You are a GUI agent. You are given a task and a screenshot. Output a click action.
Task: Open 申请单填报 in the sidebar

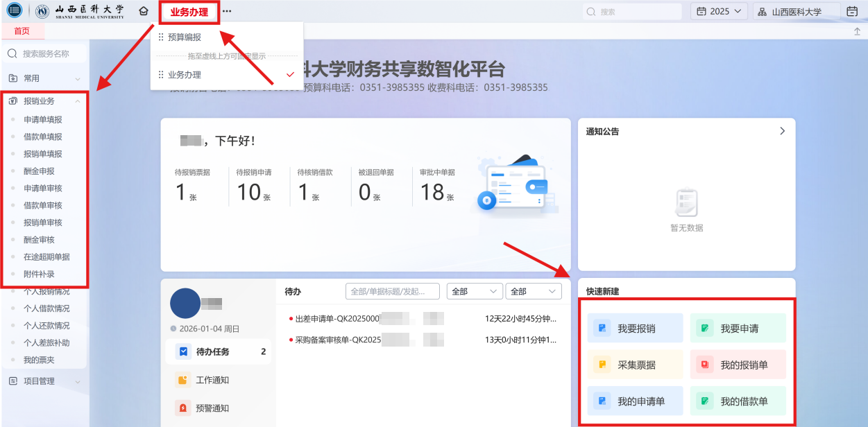click(43, 120)
